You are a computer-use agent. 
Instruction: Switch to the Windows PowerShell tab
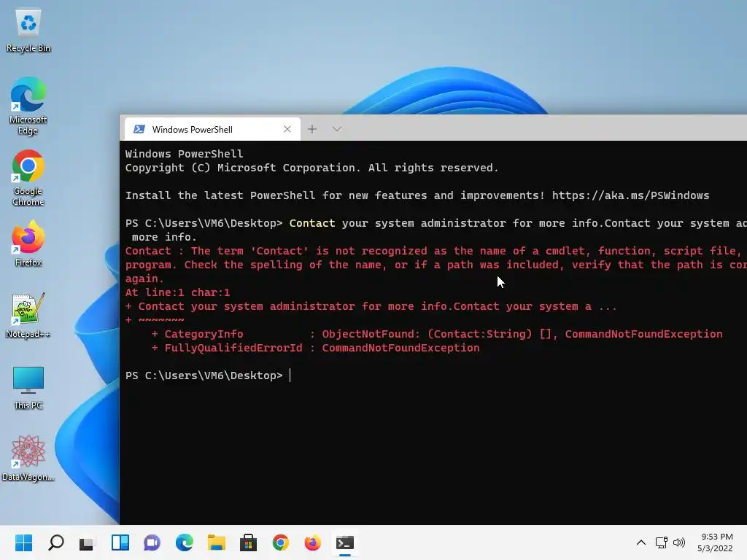(212, 129)
